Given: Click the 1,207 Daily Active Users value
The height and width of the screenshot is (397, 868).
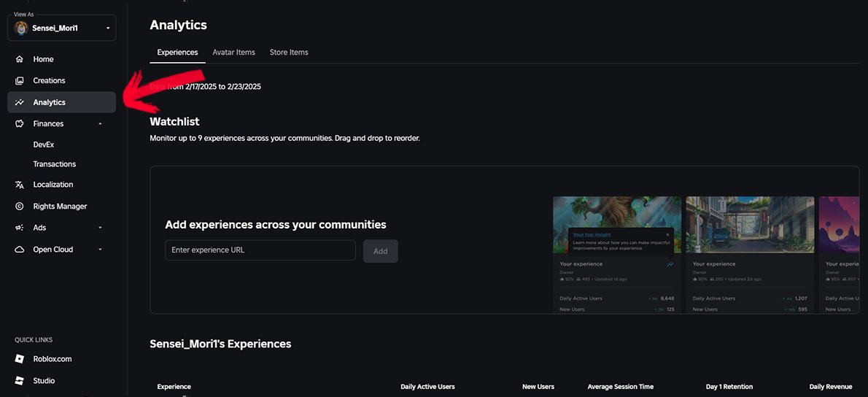Looking at the screenshot, I should click(x=801, y=298).
